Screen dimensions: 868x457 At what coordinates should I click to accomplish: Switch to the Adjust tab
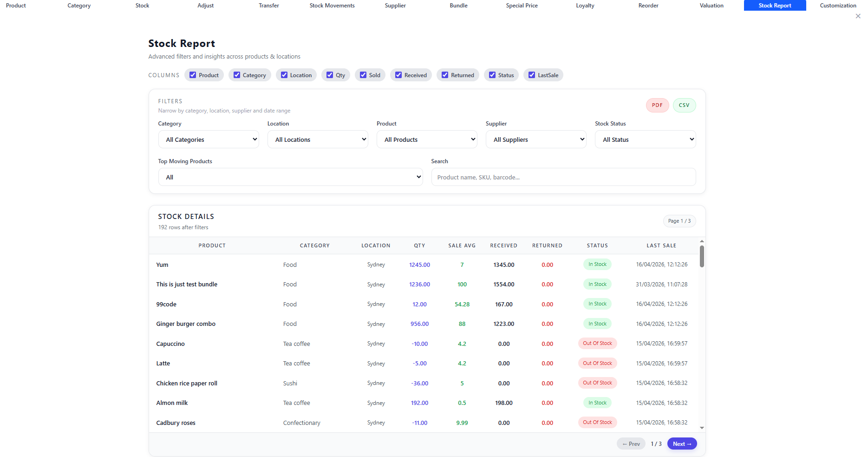(x=205, y=6)
